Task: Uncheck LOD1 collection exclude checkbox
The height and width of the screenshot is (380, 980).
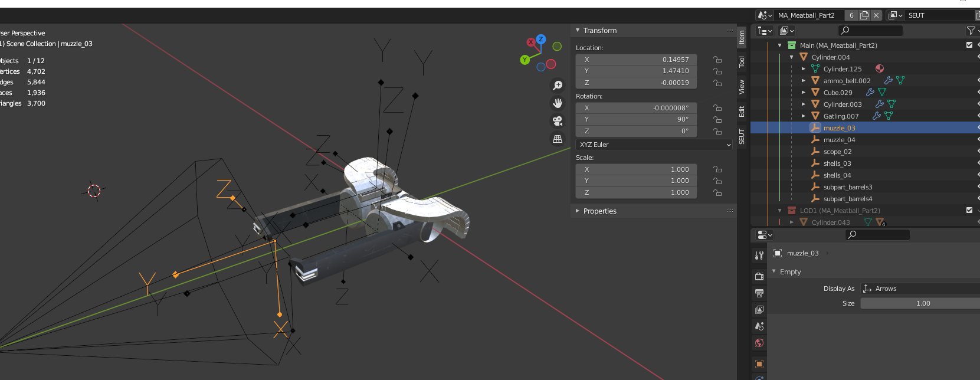Action: [x=969, y=210]
